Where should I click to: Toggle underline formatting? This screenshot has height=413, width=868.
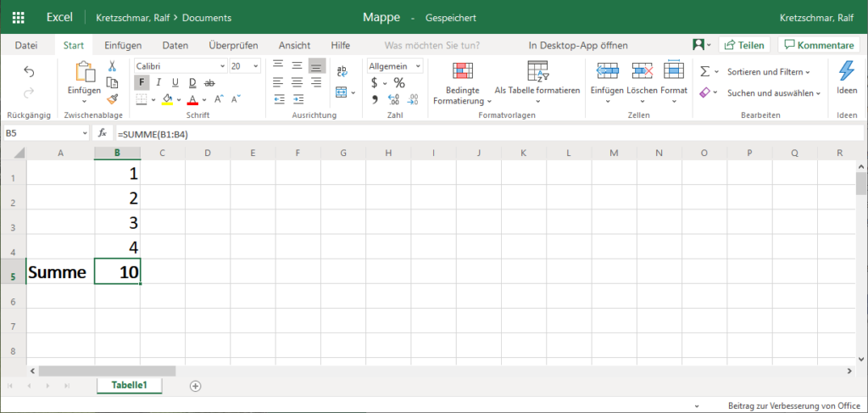pos(175,82)
